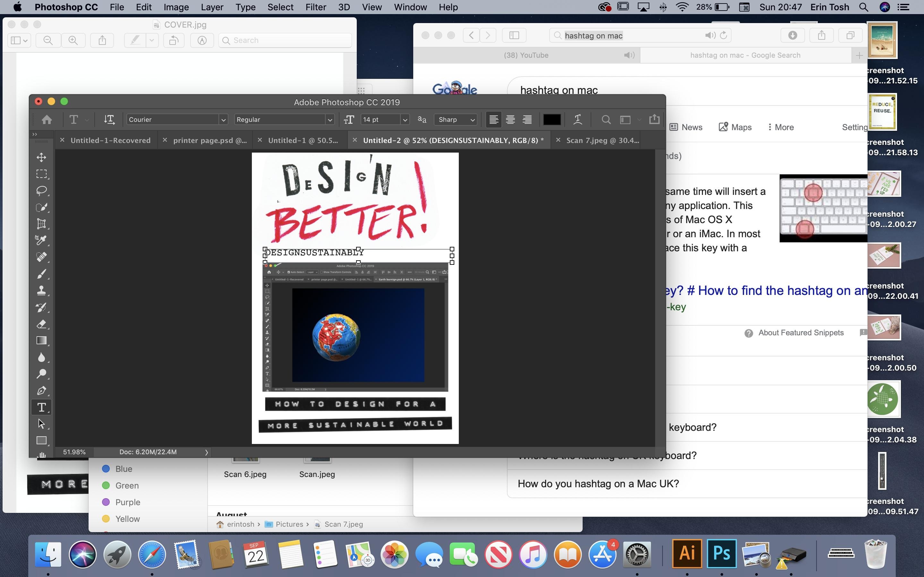Select the Eyedropper tool
The width and height of the screenshot is (924, 577).
(41, 240)
